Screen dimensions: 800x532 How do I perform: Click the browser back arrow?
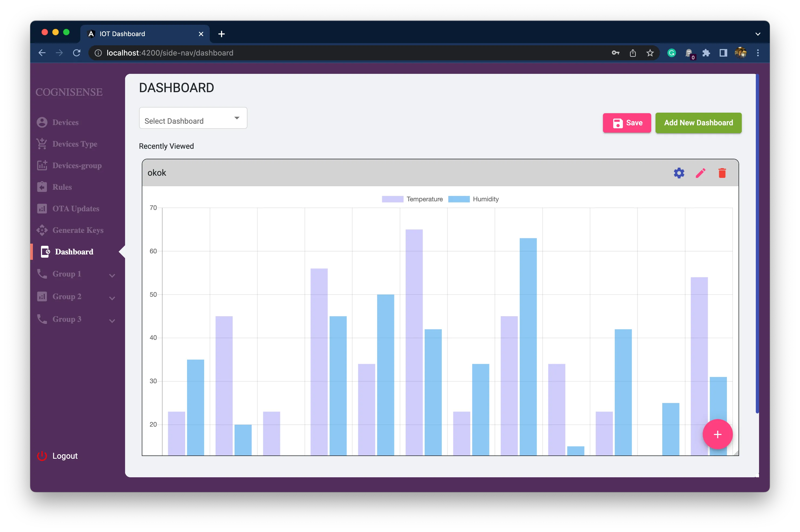click(x=42, y=53)
